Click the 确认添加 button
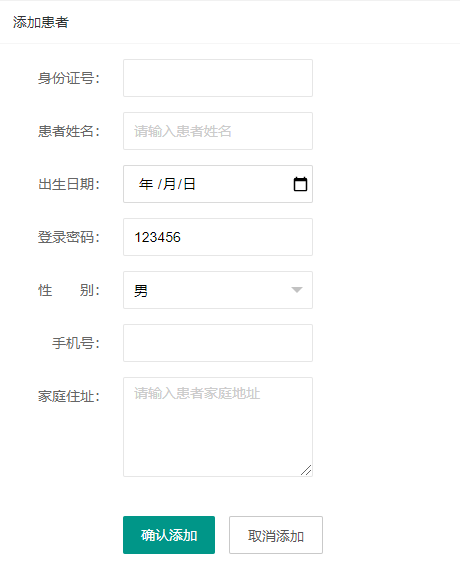This screenshot has height=578, width=460. click(169, 535)
